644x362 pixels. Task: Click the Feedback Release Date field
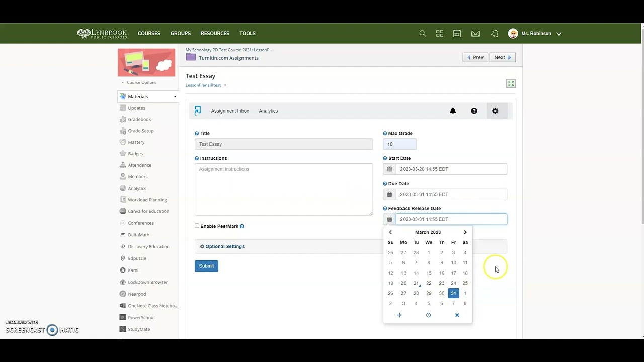[x=451, y=219]
